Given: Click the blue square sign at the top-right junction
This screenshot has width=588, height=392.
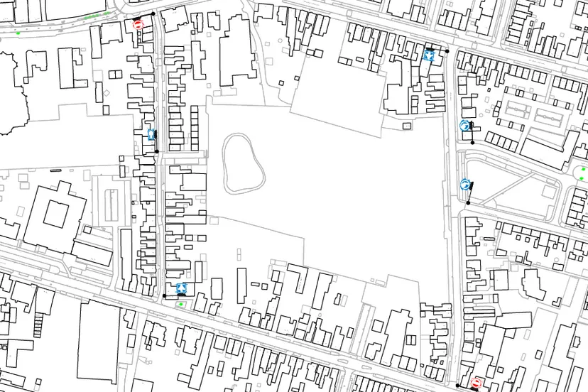Looking at the screenshot, I should coord(429,54).
